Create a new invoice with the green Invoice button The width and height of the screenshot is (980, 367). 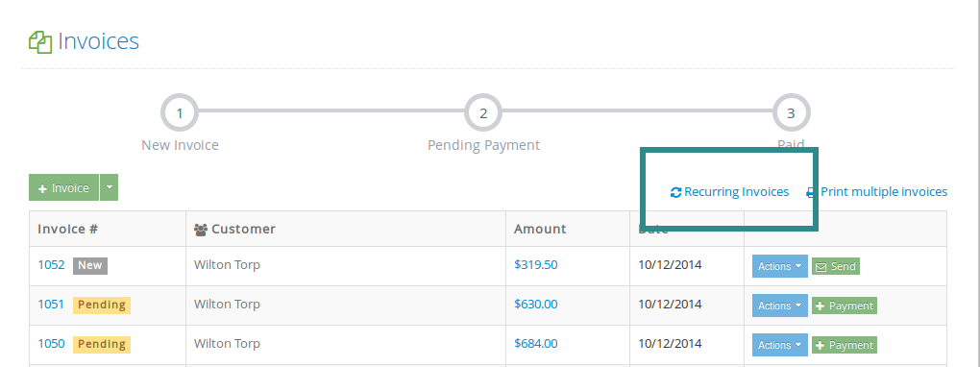63,187
